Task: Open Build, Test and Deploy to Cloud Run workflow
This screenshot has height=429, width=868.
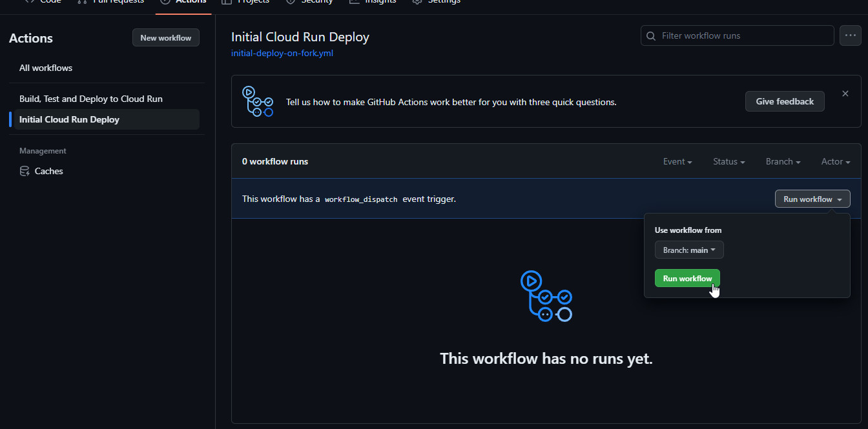Action: [x=91, y=99]
